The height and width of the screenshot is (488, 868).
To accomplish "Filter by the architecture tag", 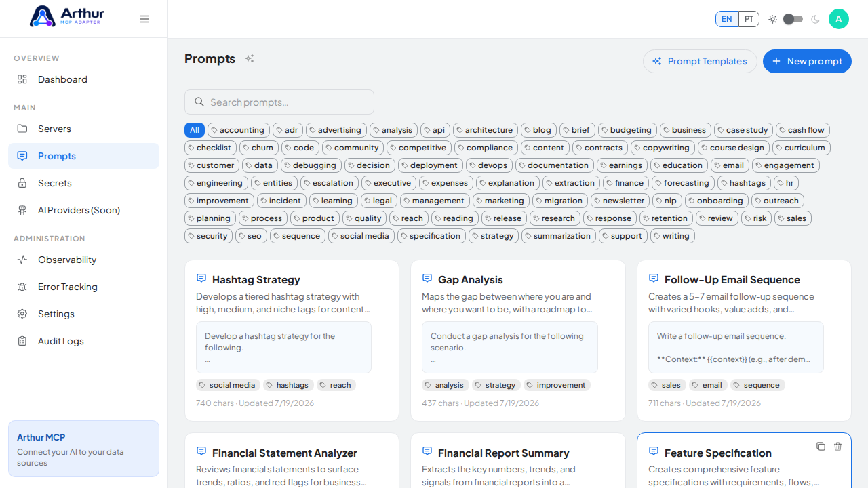I will coord(486,130).
